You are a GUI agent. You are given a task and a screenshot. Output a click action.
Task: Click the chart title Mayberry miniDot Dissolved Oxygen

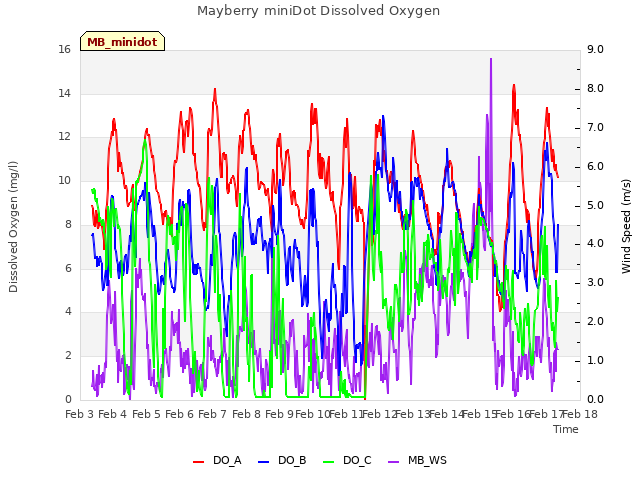coord(318,11)
